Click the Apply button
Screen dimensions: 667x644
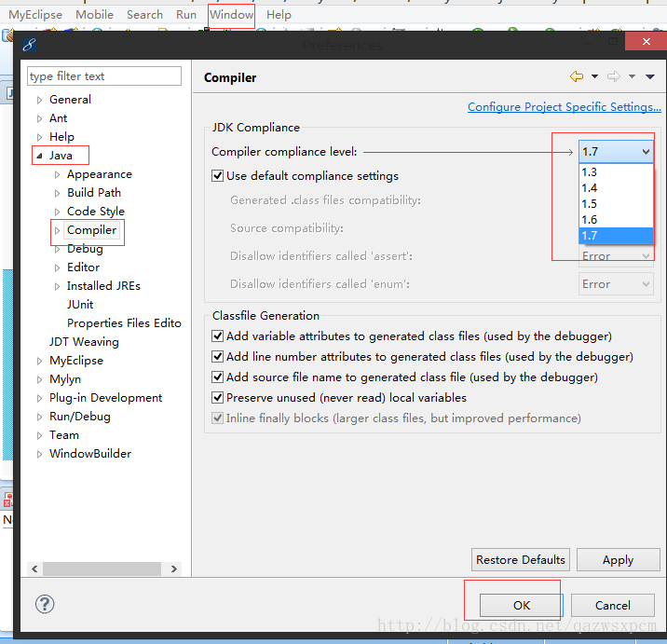tap(618, 560)
